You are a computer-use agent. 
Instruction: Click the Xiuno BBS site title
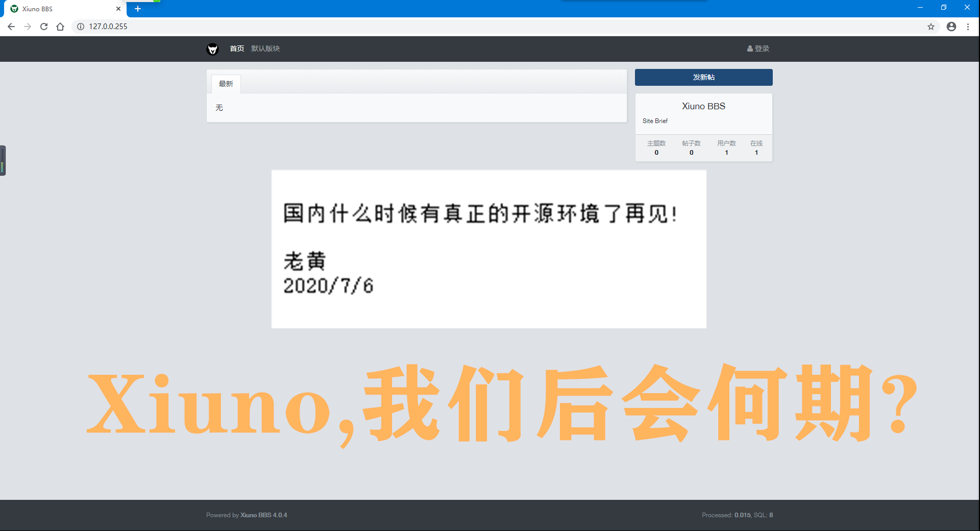pos(703,106)
